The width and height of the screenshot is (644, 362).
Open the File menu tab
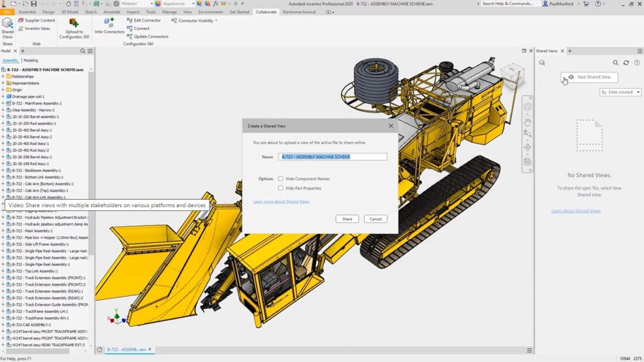coord(7,12)
